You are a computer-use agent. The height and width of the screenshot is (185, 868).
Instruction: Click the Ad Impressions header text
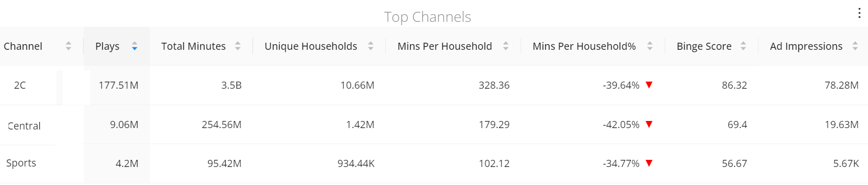coord(806,46)
